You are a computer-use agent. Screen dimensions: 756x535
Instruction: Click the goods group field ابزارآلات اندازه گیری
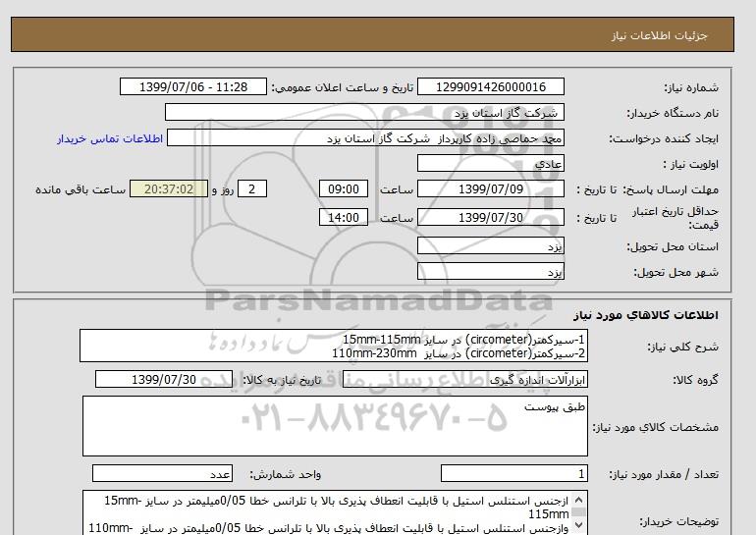(x=465, y=379)
